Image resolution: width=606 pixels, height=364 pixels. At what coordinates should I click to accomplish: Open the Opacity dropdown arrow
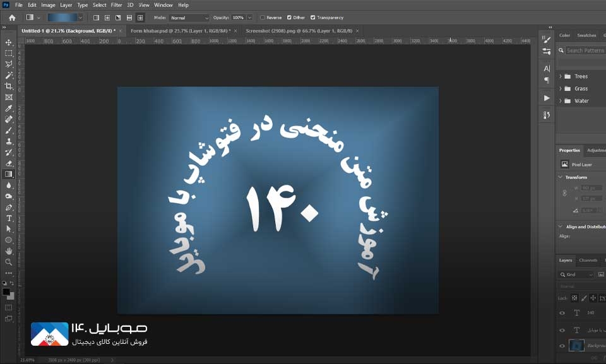pyautogui.click(x=249, y=18)
